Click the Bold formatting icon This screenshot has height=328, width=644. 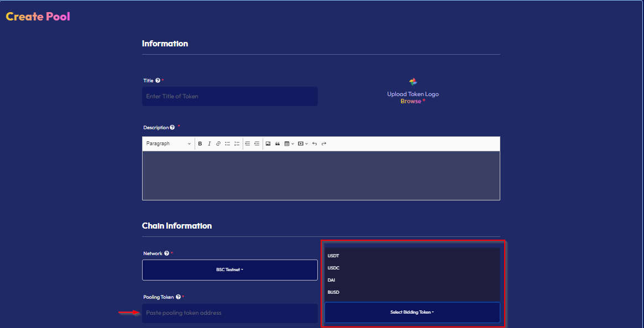coord(200,144)
